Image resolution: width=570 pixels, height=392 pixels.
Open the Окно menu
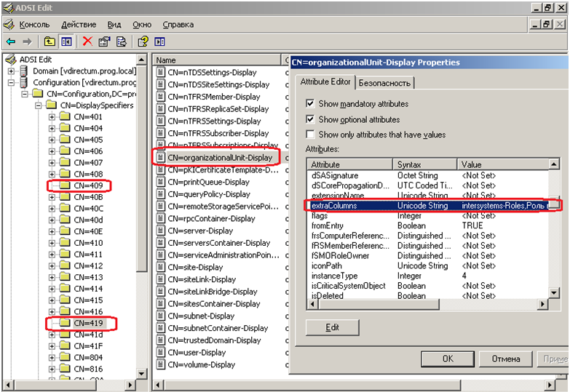point(142,24)
